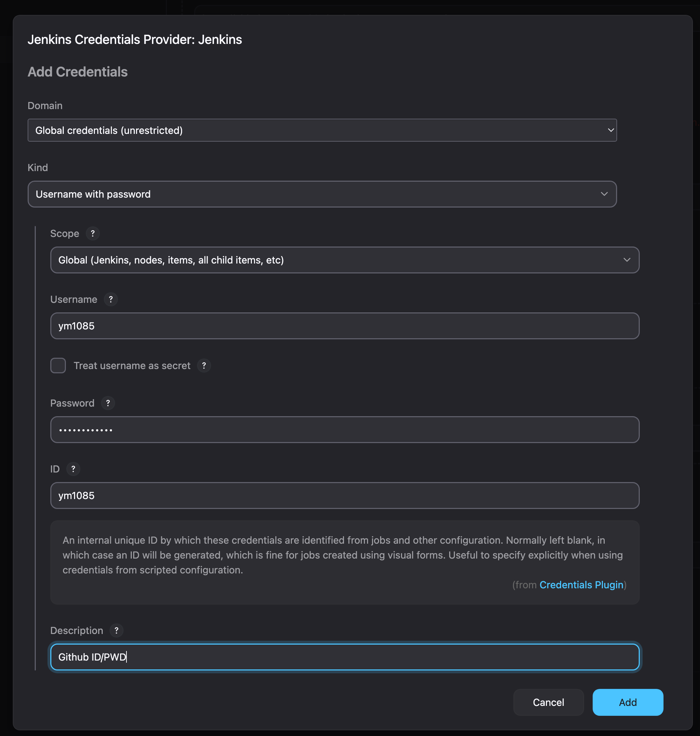
Task: Click help icon beside Treat username as secret
Action: click(204, 366)
